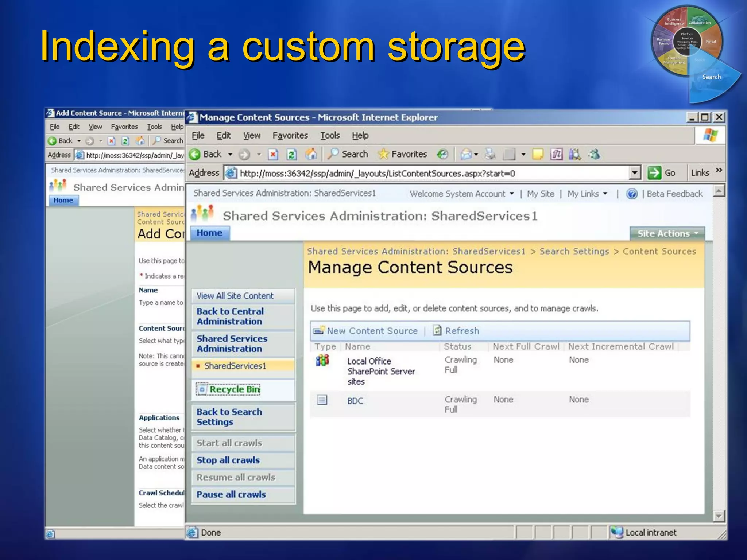Open the Forward history dropdown arrow in front window

(x=259, y=155)
